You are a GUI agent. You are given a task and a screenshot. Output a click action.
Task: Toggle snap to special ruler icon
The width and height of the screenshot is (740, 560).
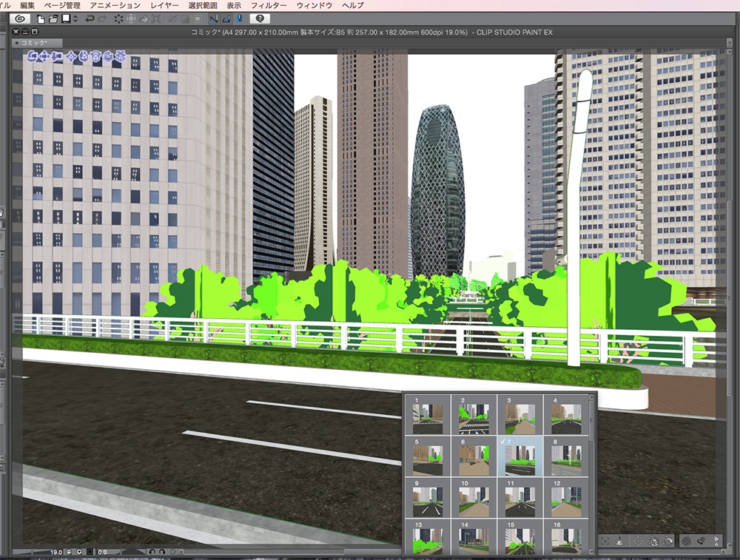227,19
